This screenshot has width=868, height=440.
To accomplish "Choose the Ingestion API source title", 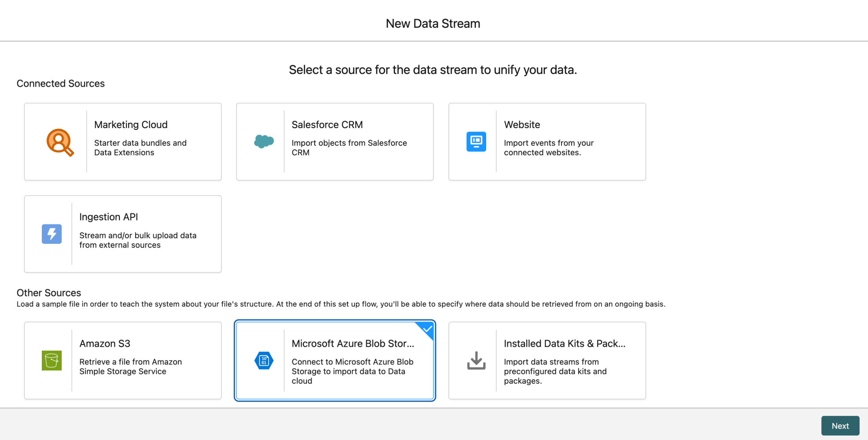I will coord(108,217).
